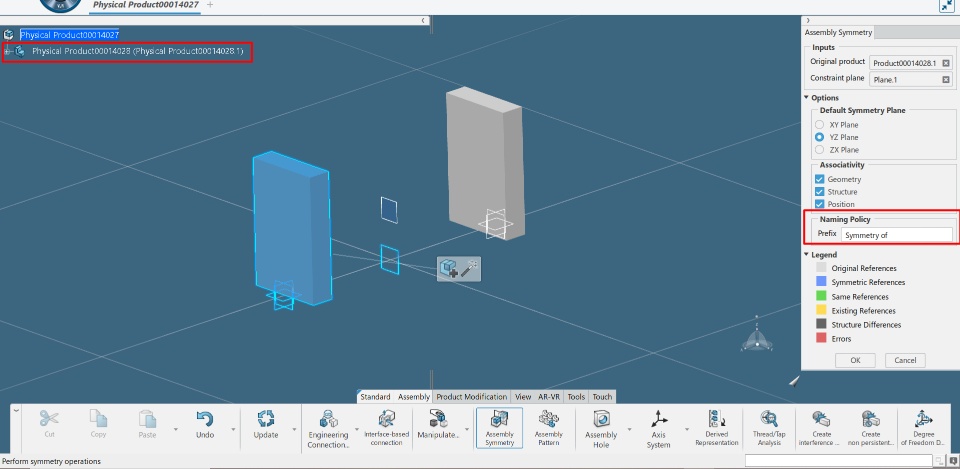Select the Assembly Hole tool
Viewport: 960px width, 469px height.
click(601, 429)
